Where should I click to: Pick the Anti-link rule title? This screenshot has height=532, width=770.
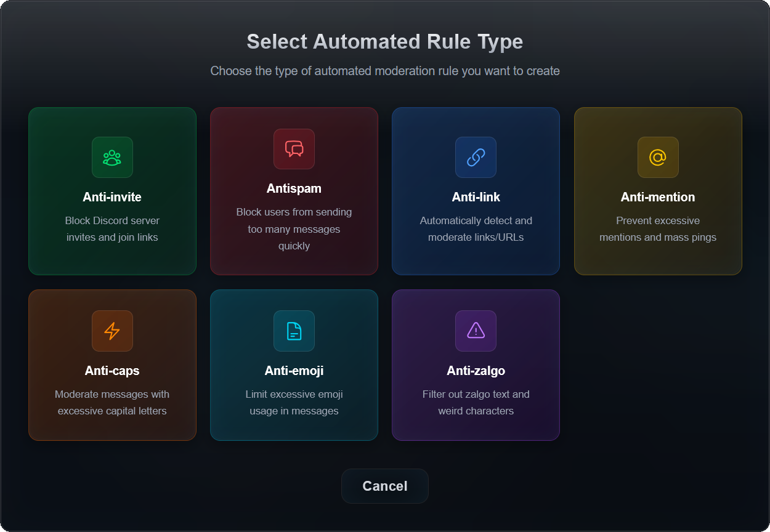click(476, 197)
